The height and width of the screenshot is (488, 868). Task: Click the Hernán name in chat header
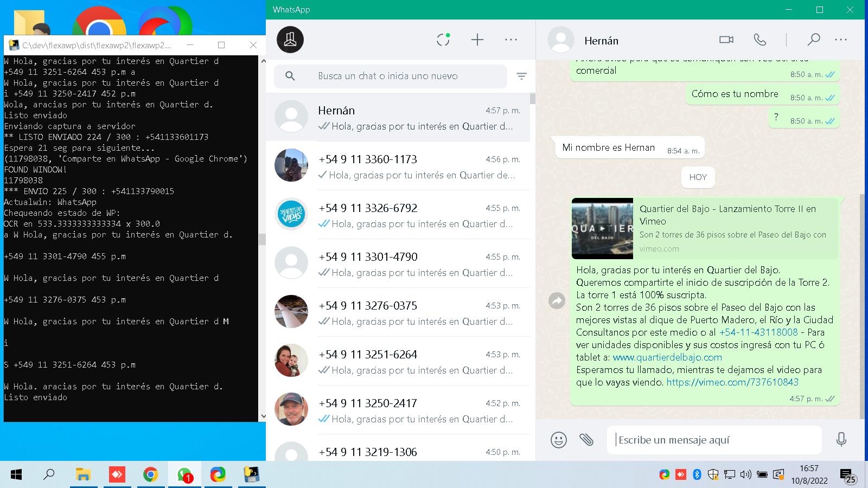point(601,41)
